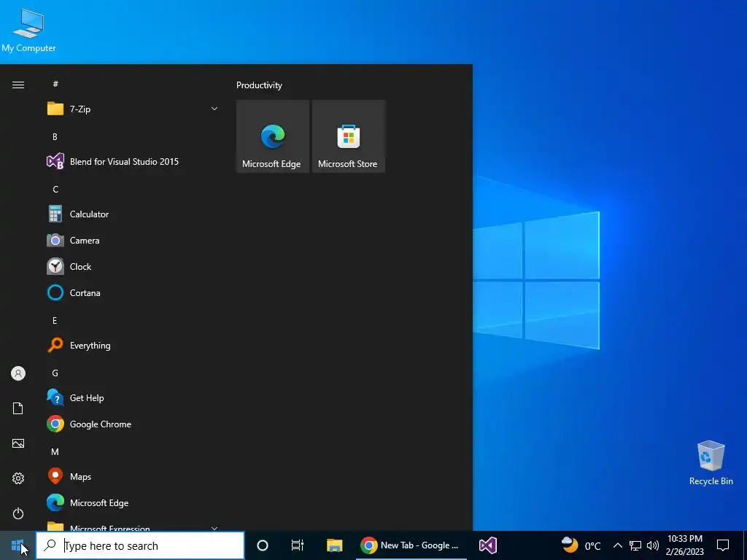Click the Productivity tile group title
Image resolution: width=747 pixels, height=560 pixels.
pos(259,85)
